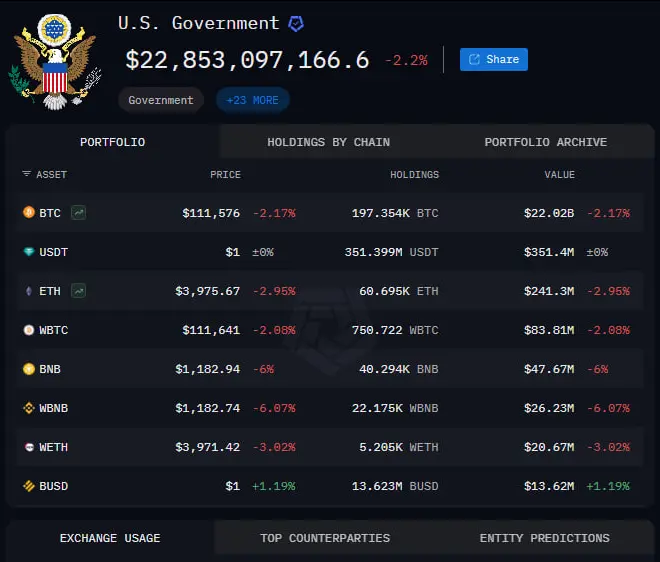Expand the +23 MORE tags chip
Image resolution: width=660 pixels, height=562 pixels.
[253, 100]
